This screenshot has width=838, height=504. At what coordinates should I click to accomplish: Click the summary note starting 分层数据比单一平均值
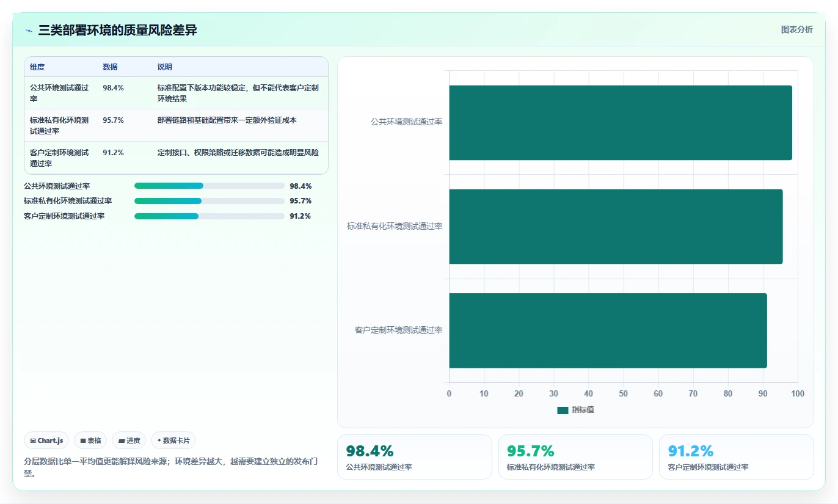click(170, 467)
